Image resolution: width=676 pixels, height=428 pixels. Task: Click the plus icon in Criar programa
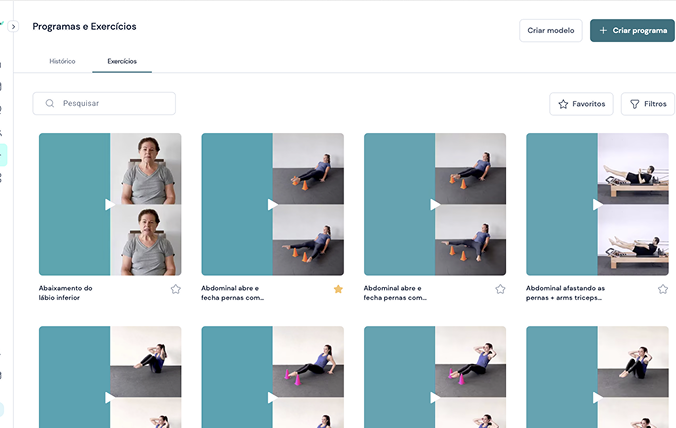pyautogui.click(x=603, y=31)
